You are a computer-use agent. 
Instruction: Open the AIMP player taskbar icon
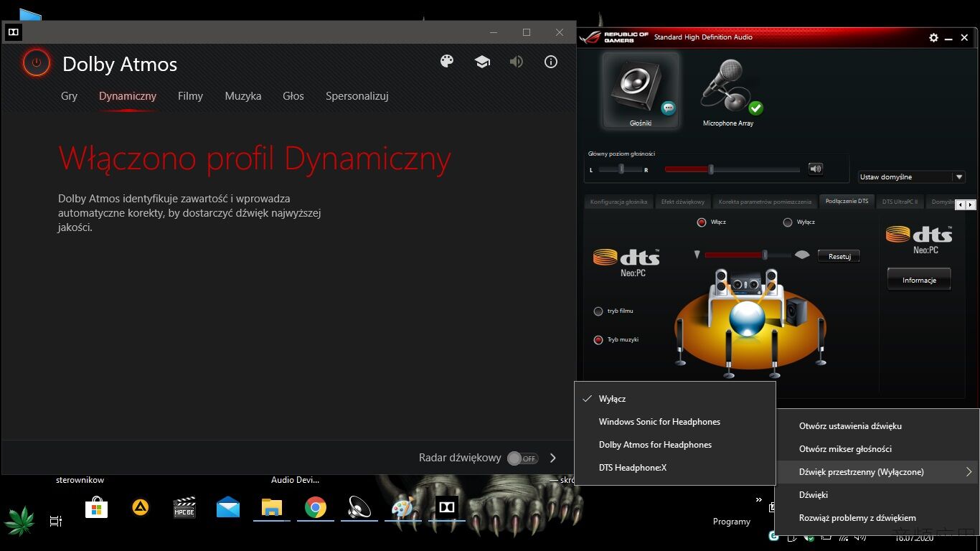coord(141,508)
